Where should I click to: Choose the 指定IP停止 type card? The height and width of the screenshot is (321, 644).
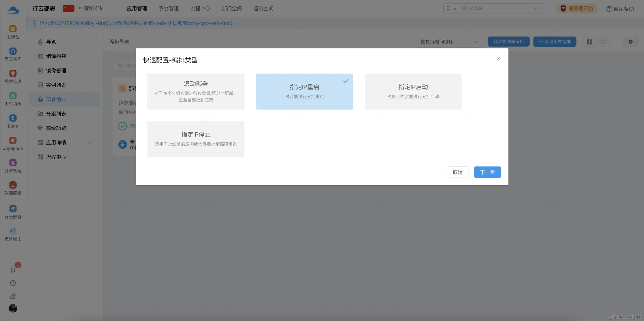pos(196,139)
